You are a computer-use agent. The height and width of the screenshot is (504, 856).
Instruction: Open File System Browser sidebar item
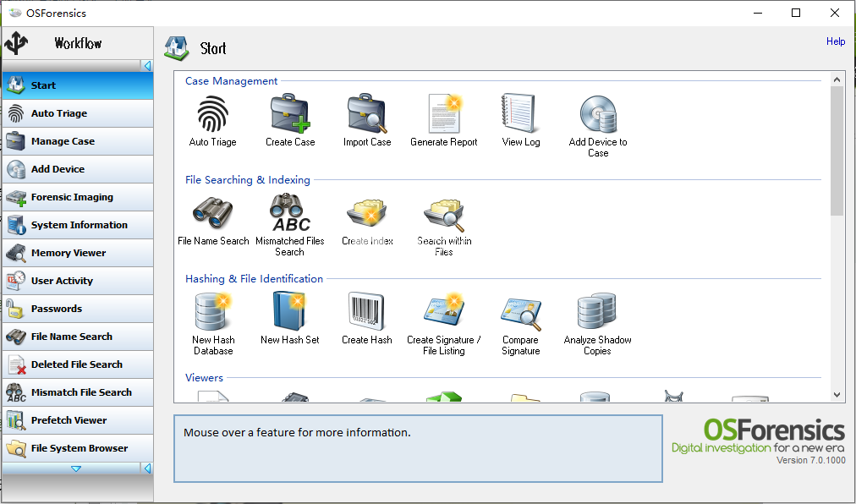78,447
